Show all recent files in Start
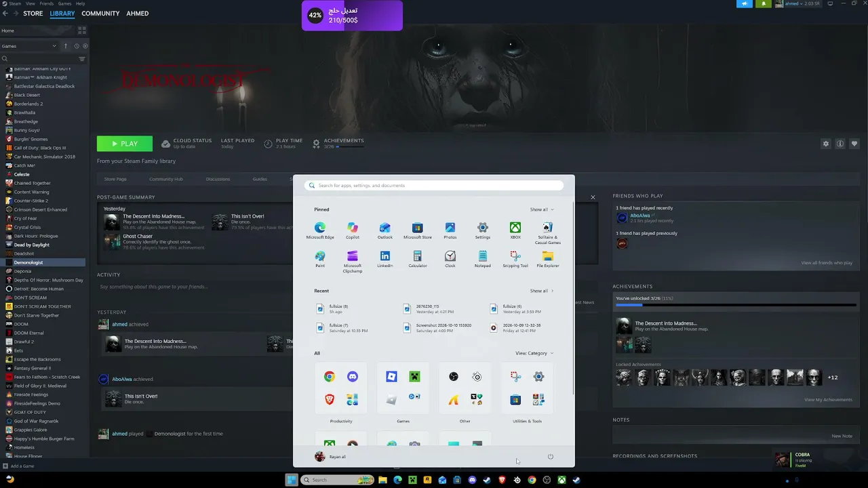 click(x=542, y=291)
